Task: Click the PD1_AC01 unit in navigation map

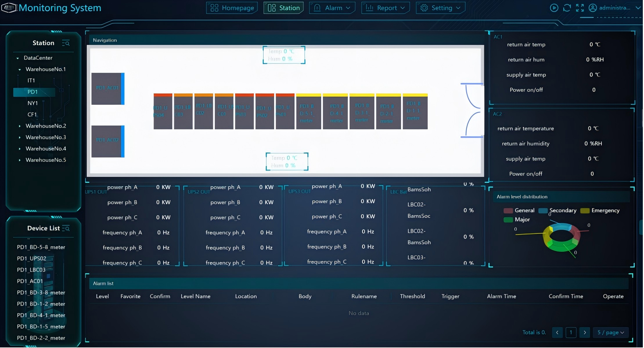Action: [108, 89]
